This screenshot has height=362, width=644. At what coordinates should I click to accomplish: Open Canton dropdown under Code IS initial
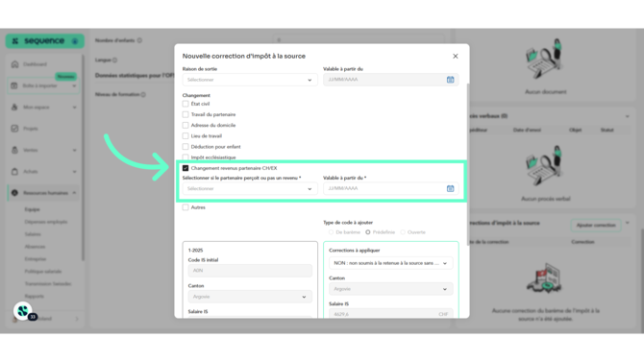250,297
